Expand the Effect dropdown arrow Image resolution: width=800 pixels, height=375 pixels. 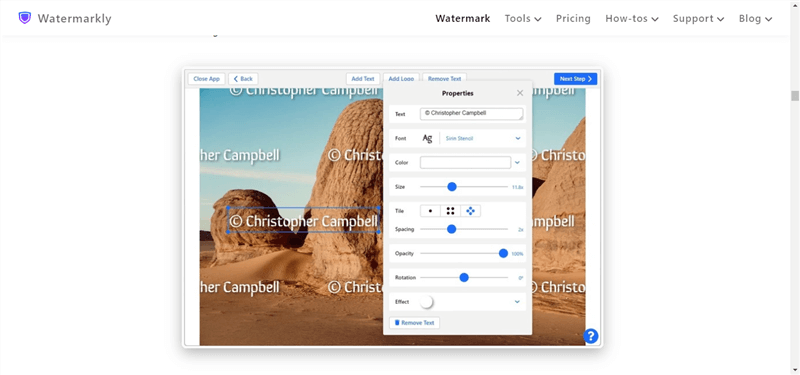(x=517, y=302)
